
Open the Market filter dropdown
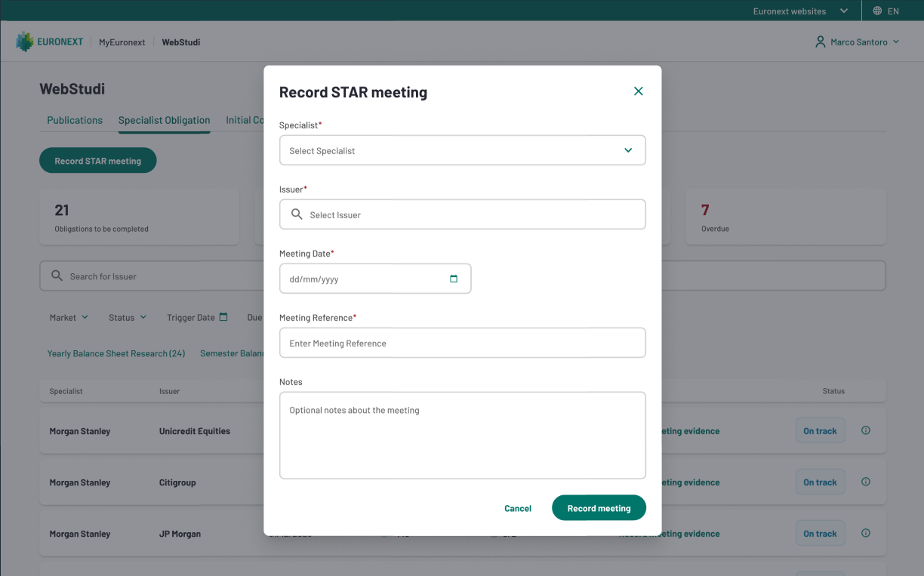[69, 318]
